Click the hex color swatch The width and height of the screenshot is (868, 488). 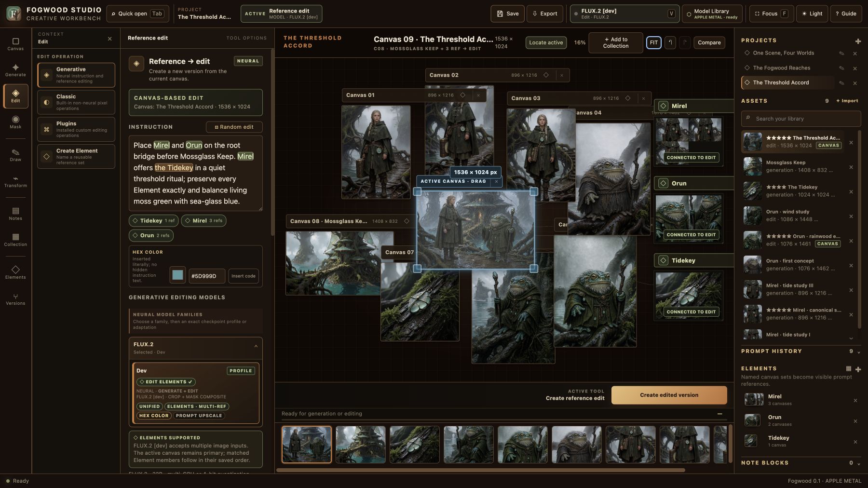pos(177,275)
